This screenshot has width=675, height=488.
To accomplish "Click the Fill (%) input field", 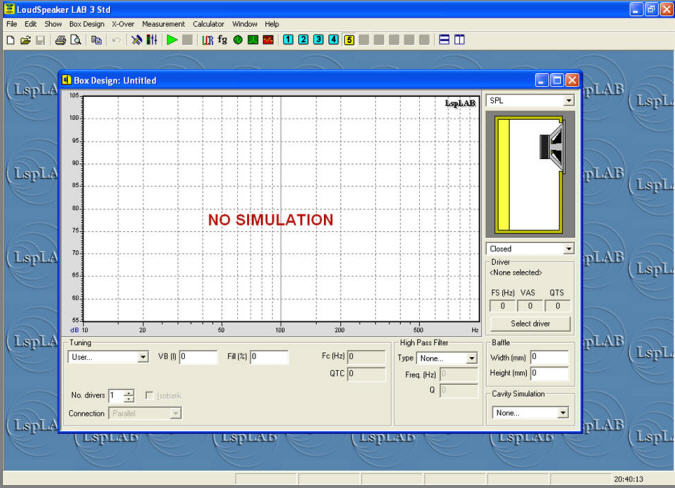I will pyautogui.click(x=269, y=357).
